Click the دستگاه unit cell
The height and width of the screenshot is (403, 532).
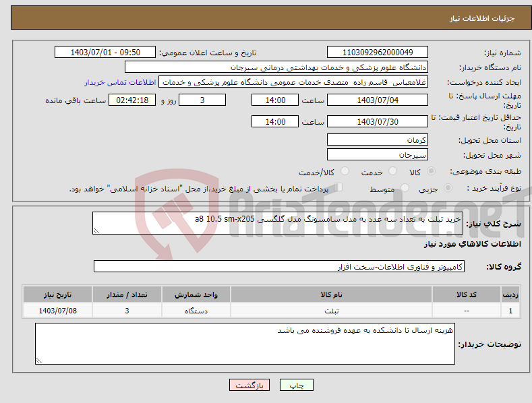(x=196, y=311)
